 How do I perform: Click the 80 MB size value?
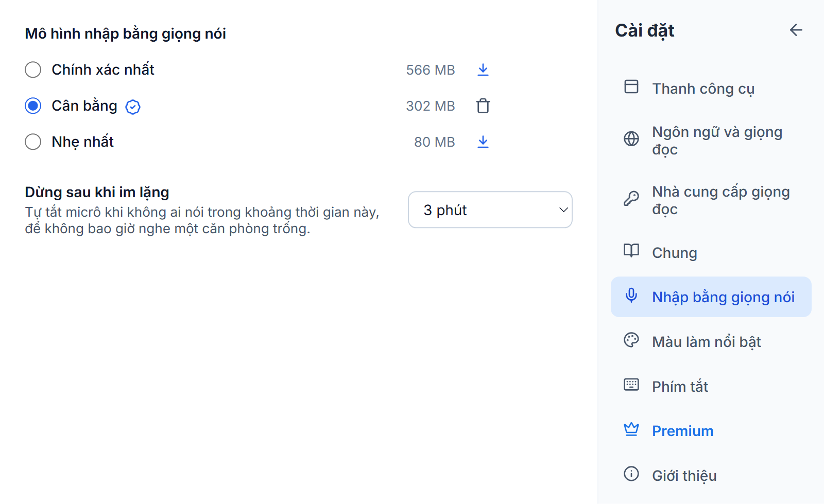point(435,142)
